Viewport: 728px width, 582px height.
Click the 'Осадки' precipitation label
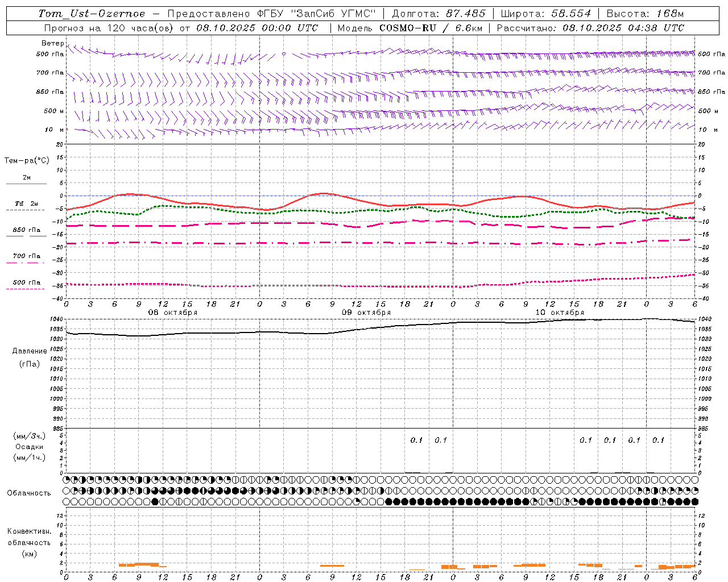30,447
